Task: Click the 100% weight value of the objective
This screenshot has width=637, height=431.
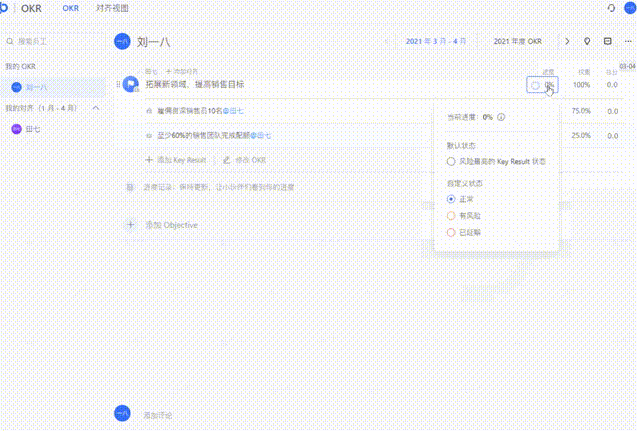Action: point(581,85)
